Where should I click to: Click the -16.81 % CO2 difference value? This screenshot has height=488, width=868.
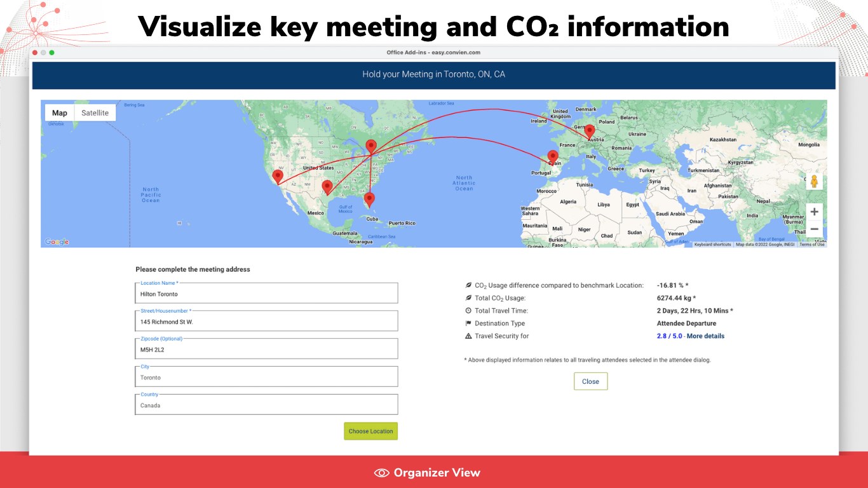pos(672,285)
